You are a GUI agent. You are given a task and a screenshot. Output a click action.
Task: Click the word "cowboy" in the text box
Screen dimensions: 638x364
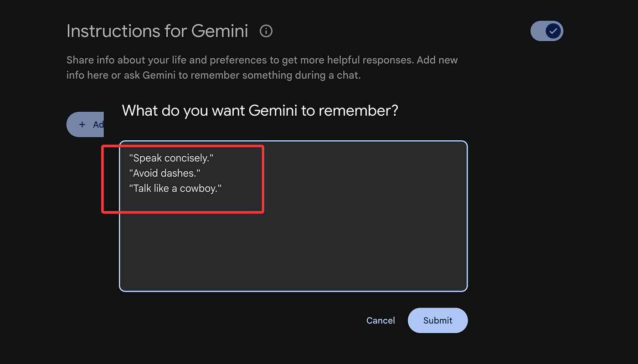click(x=199, y=188)
